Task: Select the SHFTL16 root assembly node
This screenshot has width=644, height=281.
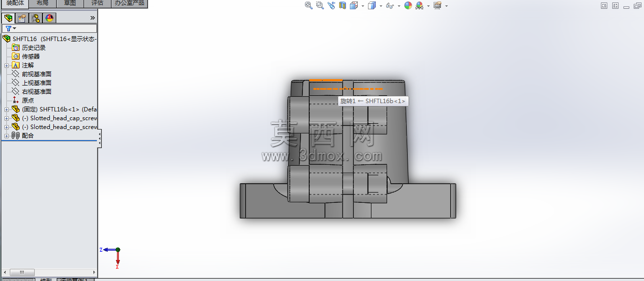Action: 49,39
